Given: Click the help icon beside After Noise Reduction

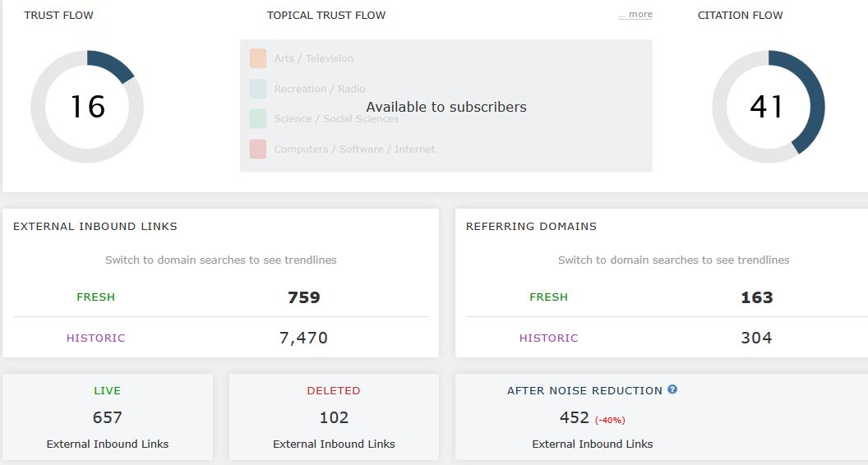Looking at the screenshot, I should click(x=672, y=389).
